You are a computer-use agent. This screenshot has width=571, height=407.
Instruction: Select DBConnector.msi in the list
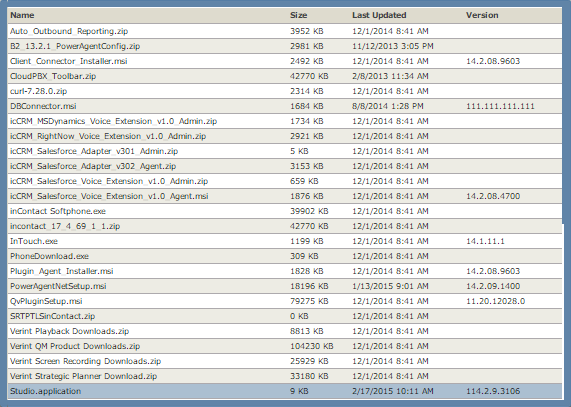43,106
